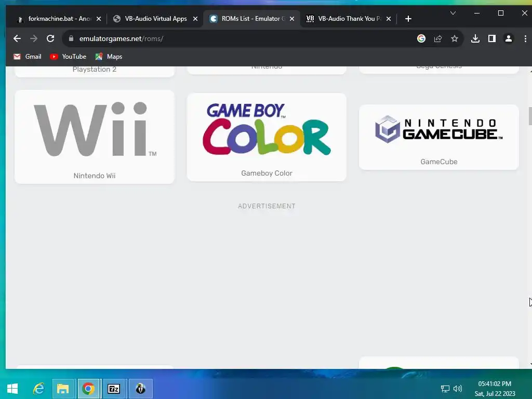Open the YouTube bookmark
This screenshot has height=399, width=532.
[x=68, y=57]
